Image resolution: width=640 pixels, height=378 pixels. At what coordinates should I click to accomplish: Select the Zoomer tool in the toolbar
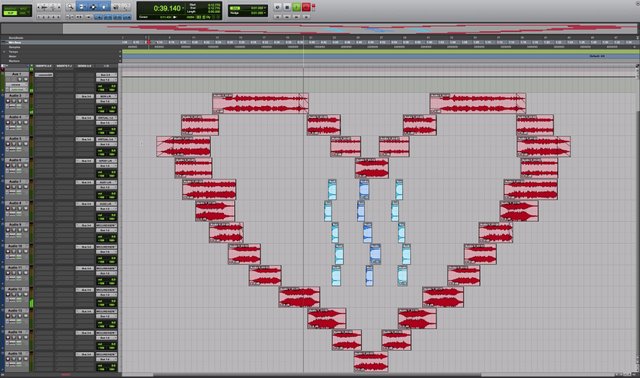[x=70, y=7]
